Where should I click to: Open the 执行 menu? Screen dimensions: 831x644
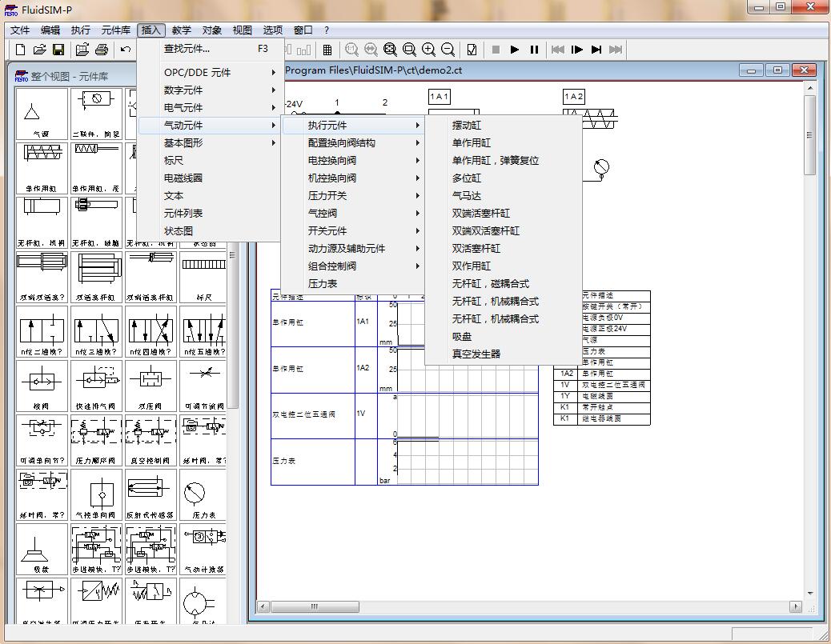[x=81, y=30]
